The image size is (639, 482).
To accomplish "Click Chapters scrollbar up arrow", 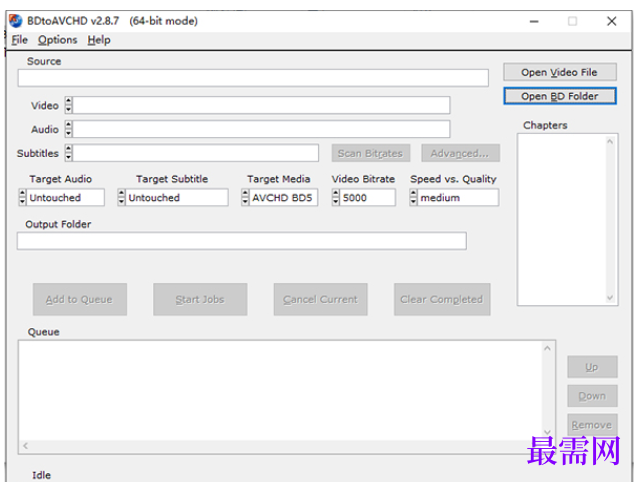I will click(x=610, y=141).
